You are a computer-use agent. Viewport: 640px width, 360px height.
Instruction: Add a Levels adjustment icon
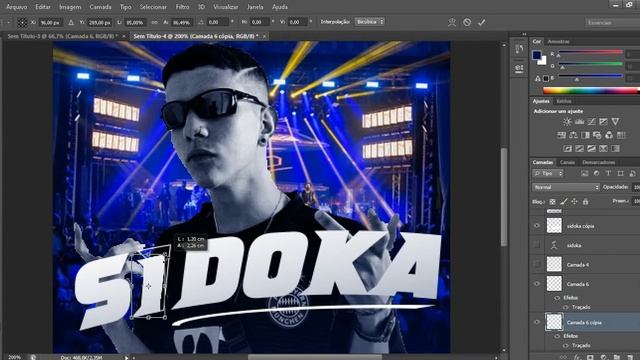579,122
